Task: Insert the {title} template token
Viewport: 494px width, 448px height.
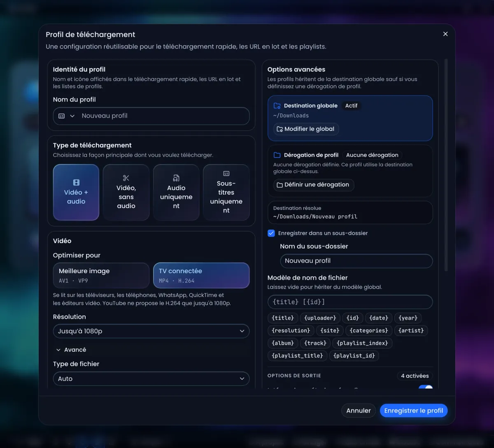Action: click(283, 318)
